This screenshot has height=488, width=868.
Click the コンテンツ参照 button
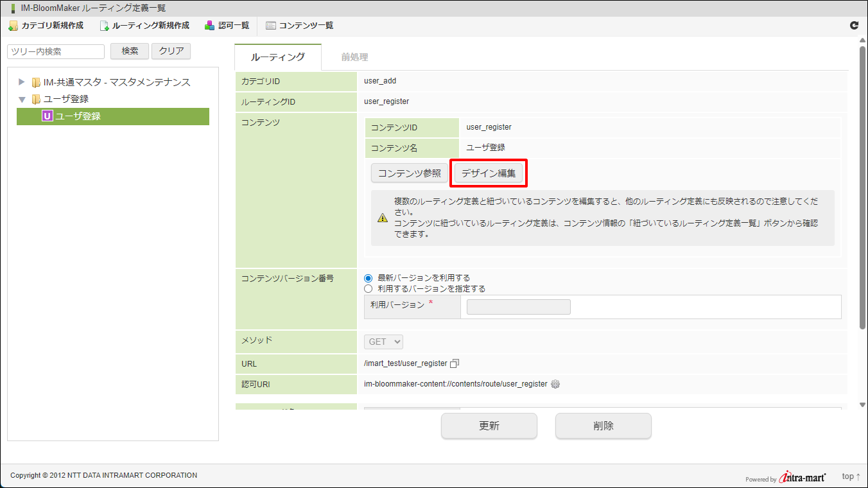(409, 173)
